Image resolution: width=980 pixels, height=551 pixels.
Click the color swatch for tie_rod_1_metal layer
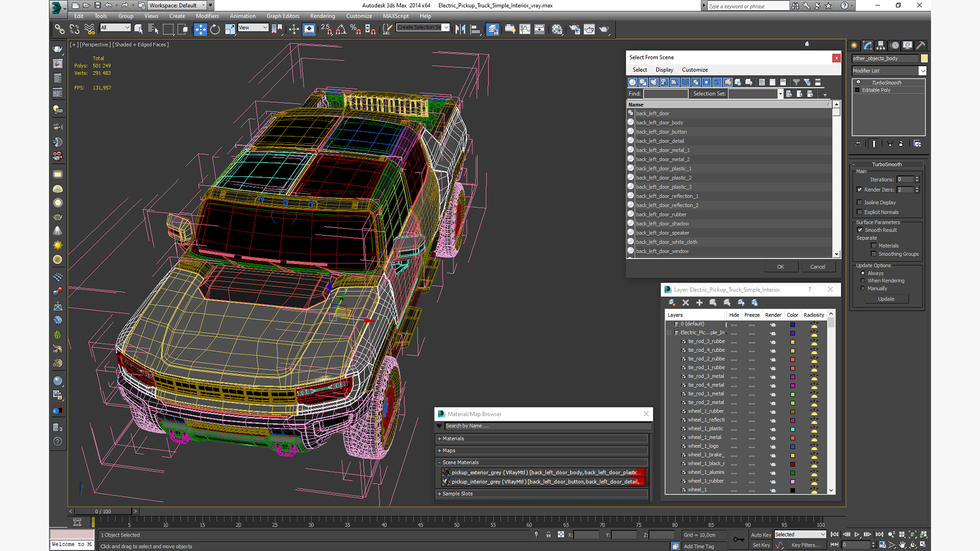[793, 394]
